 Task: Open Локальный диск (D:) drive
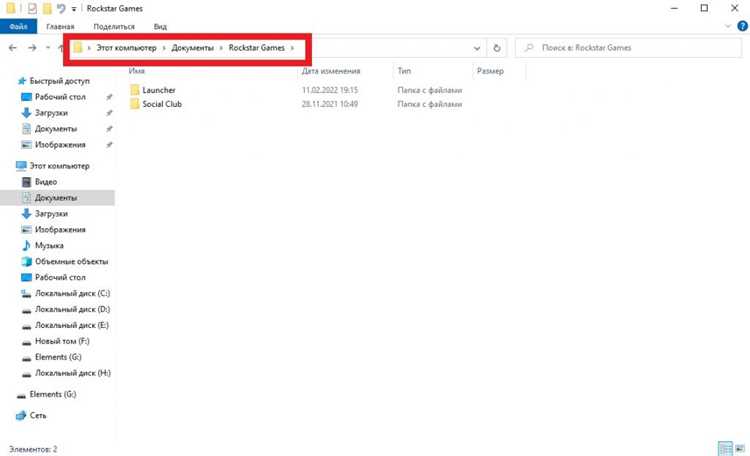coord(73,309)
